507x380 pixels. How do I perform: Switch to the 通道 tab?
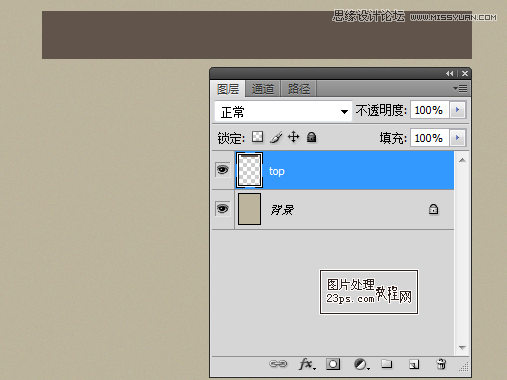pyautogui.click(x=263, y=89)
